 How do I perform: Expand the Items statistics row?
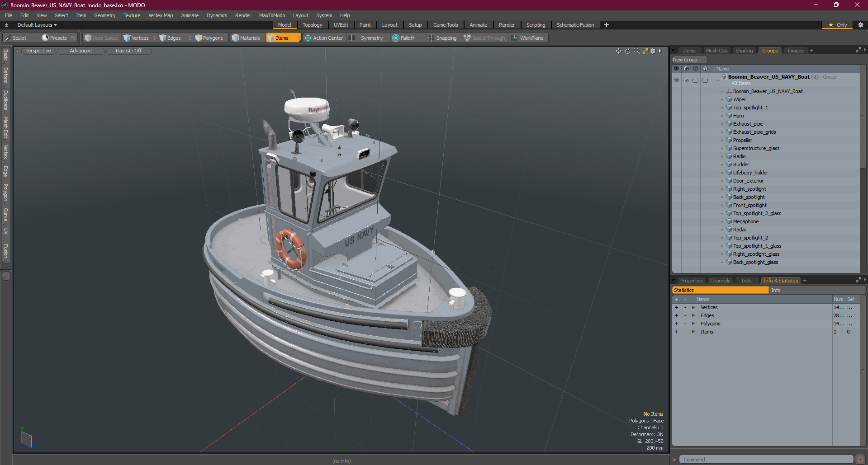point(693,332)
